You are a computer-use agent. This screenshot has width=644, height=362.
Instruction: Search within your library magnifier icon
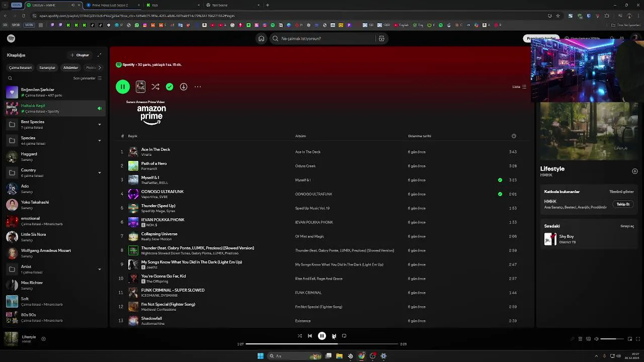tap(10, 78)
